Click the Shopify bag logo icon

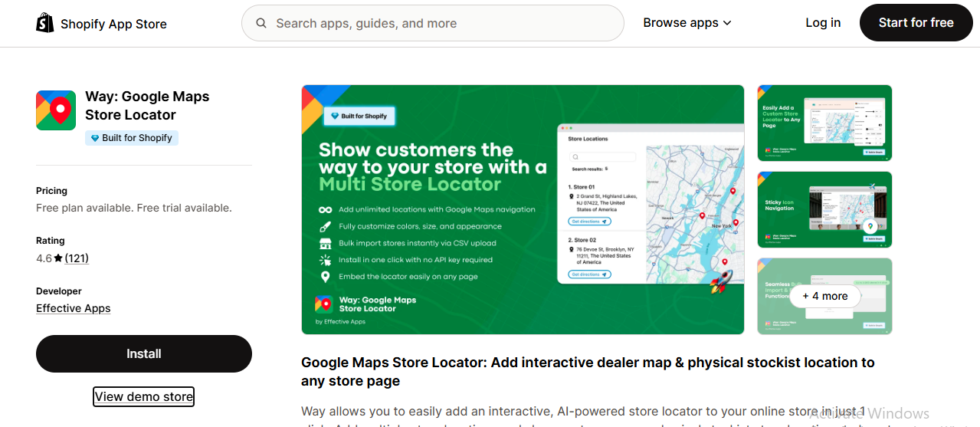45,23
